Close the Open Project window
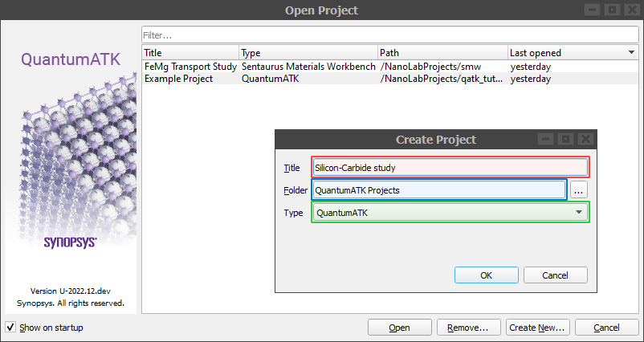The height and width of the screenshot is (342, 644). [632, 10]
